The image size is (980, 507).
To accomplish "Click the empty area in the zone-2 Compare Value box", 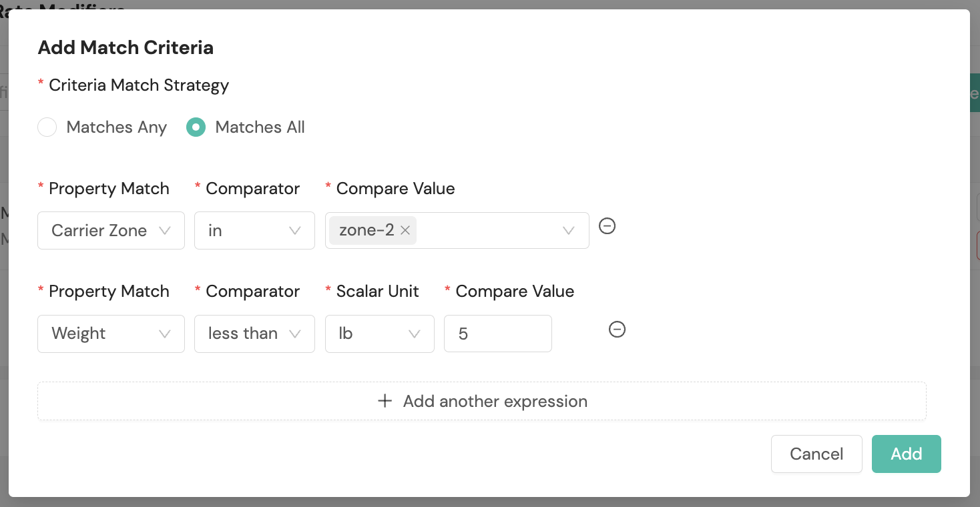I will coord(487,230).
